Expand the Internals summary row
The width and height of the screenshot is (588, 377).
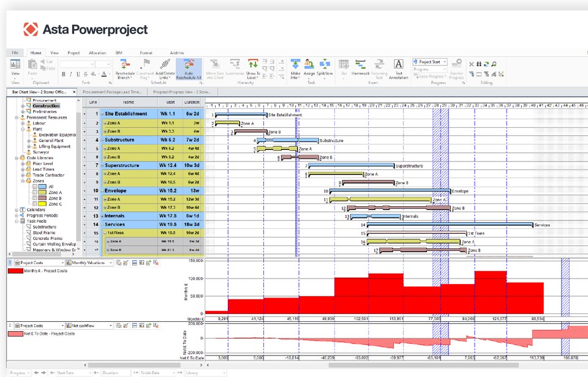coord(102,216)
